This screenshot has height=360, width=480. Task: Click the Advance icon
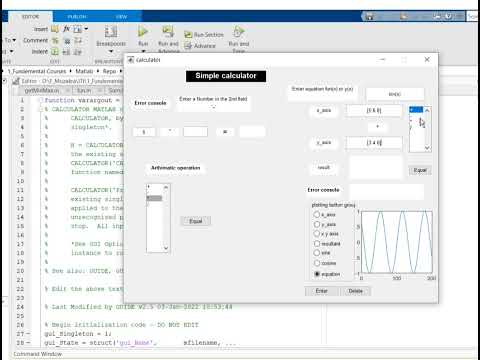tap(188, 46)
